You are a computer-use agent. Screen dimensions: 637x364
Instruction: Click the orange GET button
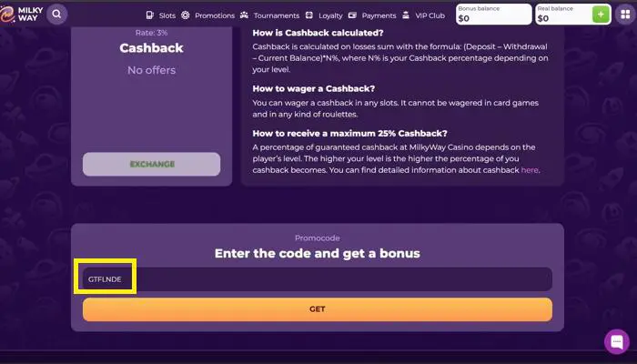pyautogui.click(x=318, y=309)
